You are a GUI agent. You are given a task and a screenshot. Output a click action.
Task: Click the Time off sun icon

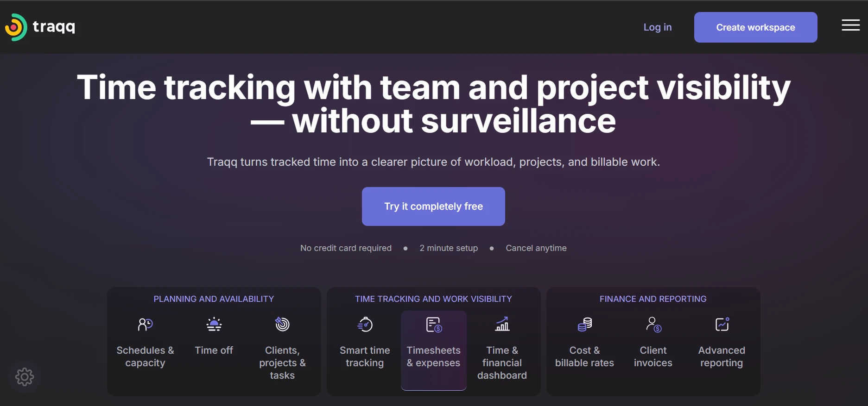pyautogui.click(x=214, y=325)
